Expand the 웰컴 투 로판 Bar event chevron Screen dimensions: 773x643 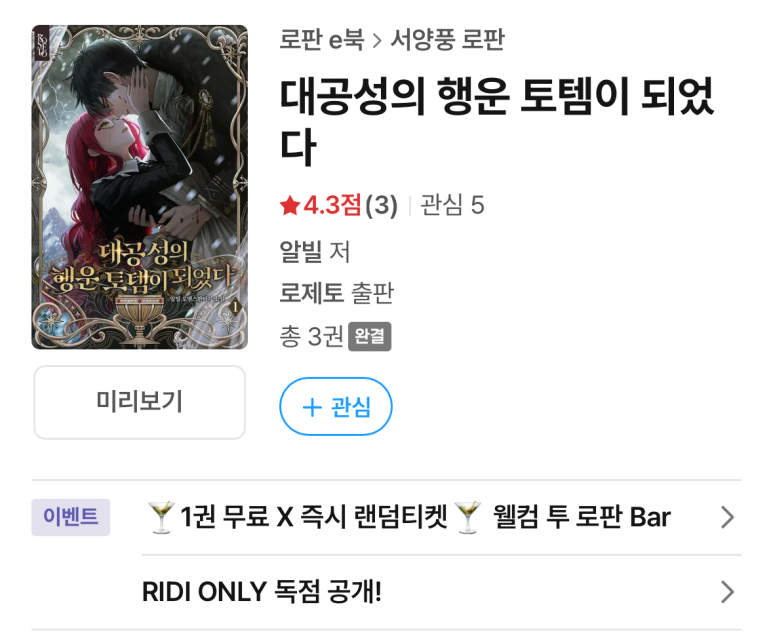[x=728, y=517]
